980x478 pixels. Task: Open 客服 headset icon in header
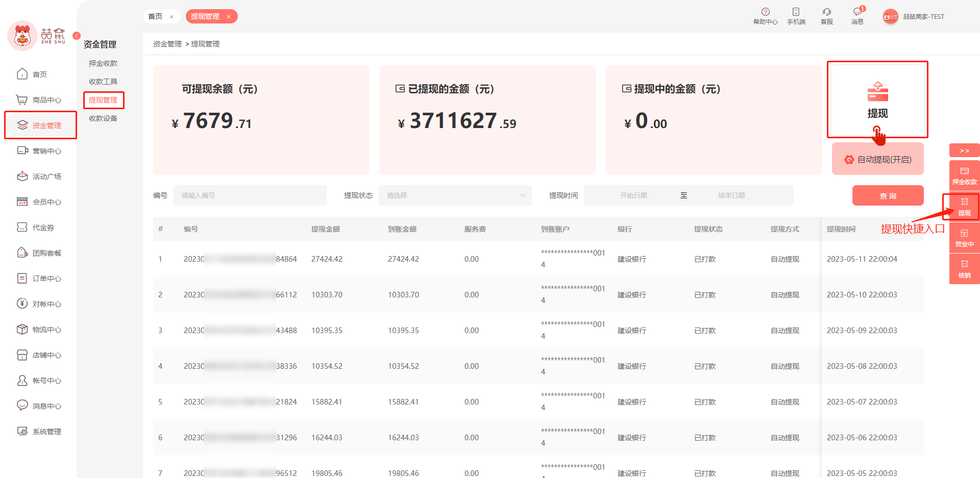click(826, 12)
